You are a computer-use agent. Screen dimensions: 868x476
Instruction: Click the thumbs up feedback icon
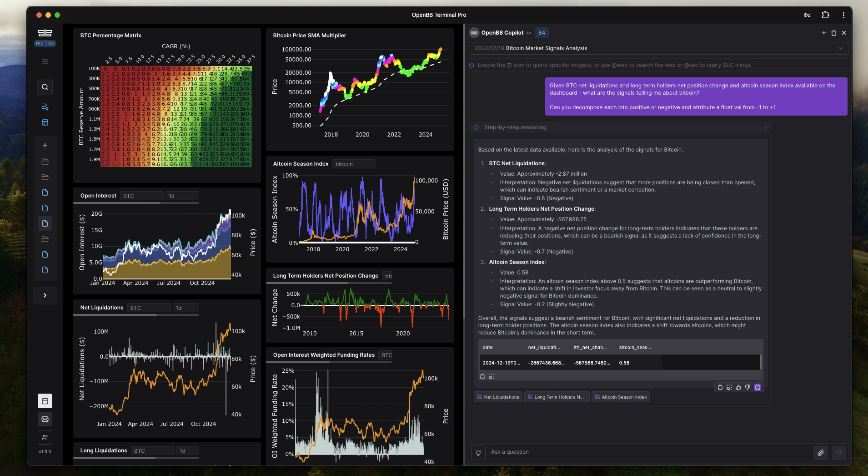point(738,387)
